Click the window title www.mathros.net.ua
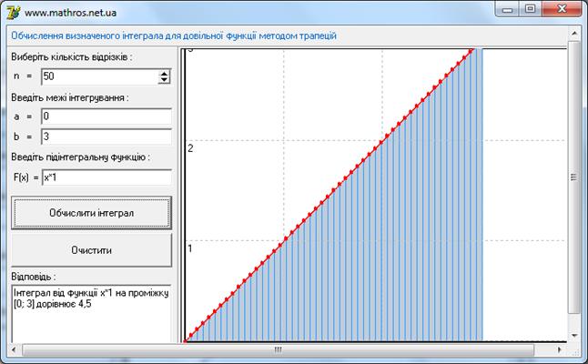 tap(70, 13)
